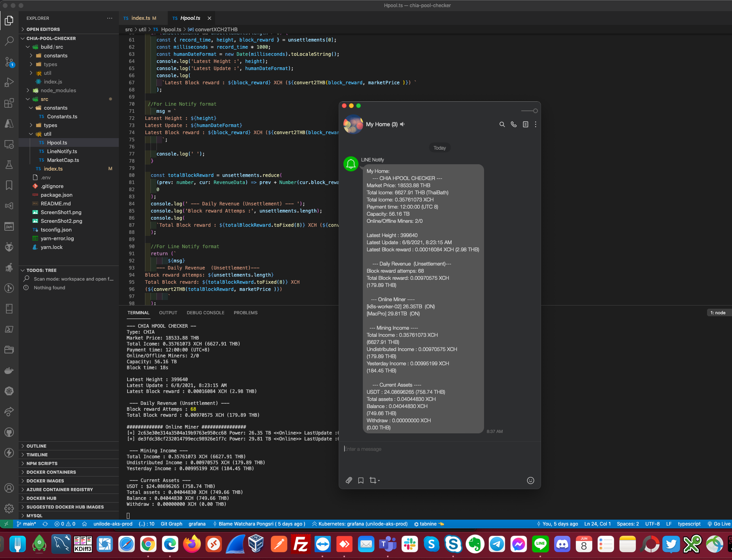Open Source Control view with one change
The width and height of the screenshot is (732, 560).
[9, 62]
